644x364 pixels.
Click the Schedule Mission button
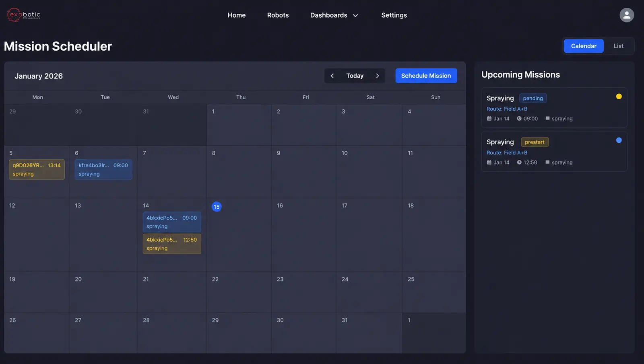tap(426, 76)
